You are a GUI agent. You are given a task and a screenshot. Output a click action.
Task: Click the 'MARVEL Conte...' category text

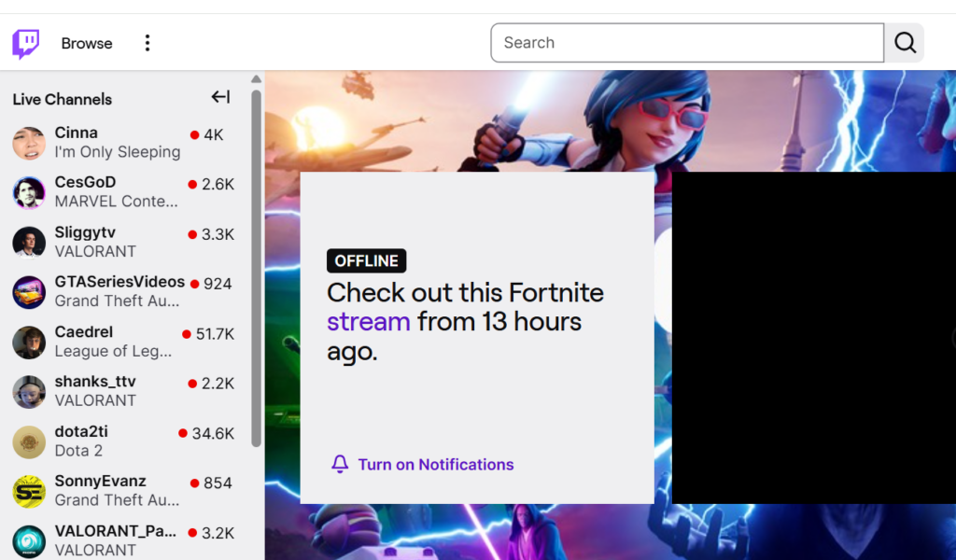(x=117, y=202)
